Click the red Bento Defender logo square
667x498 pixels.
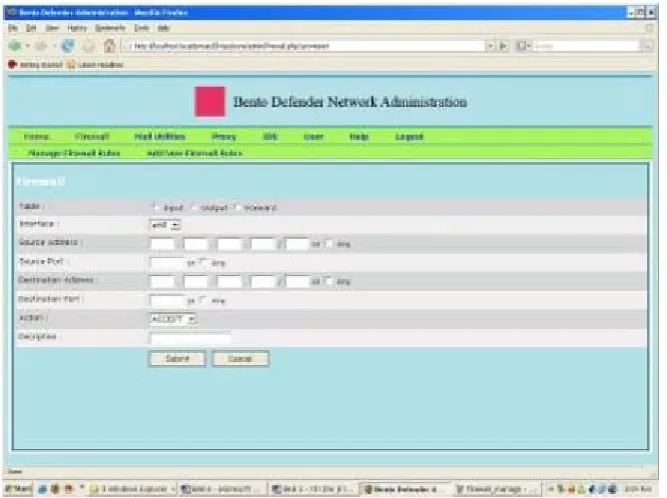pyautogui.click(x=210, y=101)
